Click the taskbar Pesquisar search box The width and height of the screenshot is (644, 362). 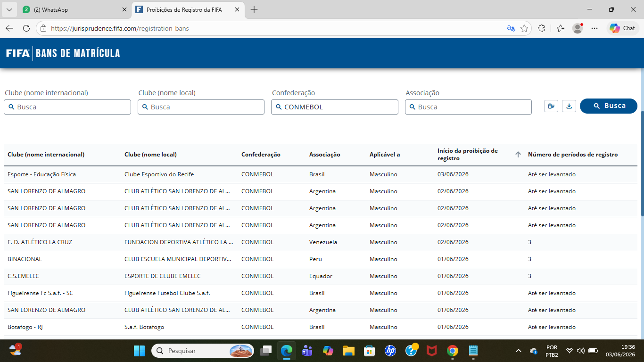[x=203, y=351]
